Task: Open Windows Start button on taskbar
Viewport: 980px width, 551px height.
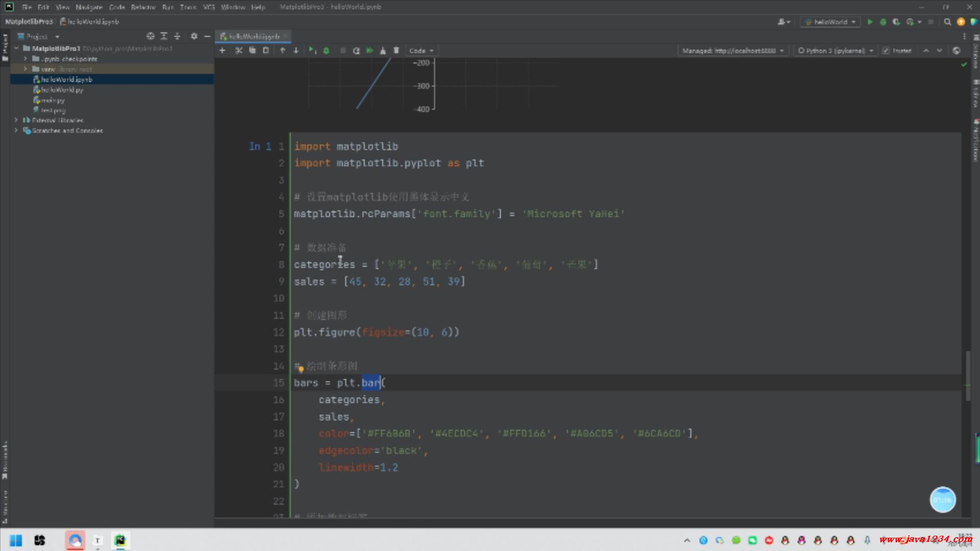Action: coord(16,540)
